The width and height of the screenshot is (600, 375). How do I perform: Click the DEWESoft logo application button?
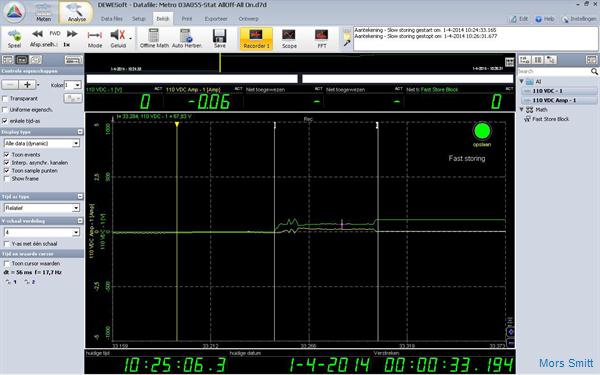click(14, 11)
